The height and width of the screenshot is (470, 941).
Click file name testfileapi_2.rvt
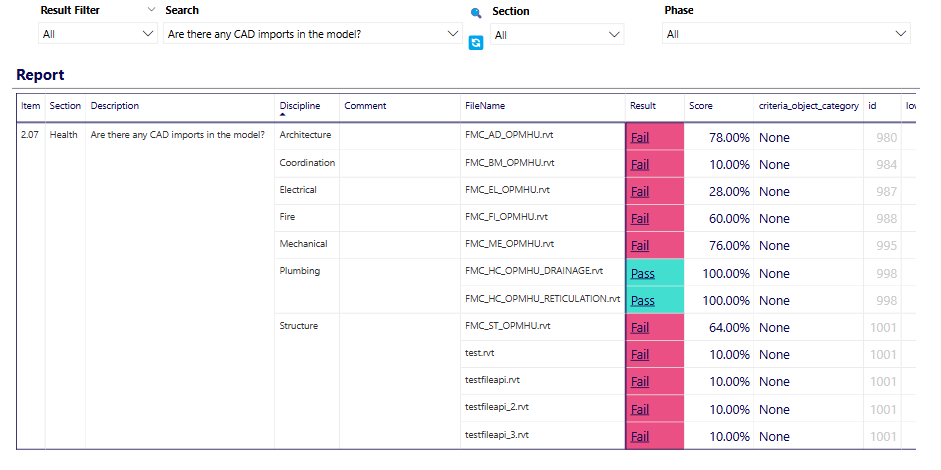(x=497, y=407)
